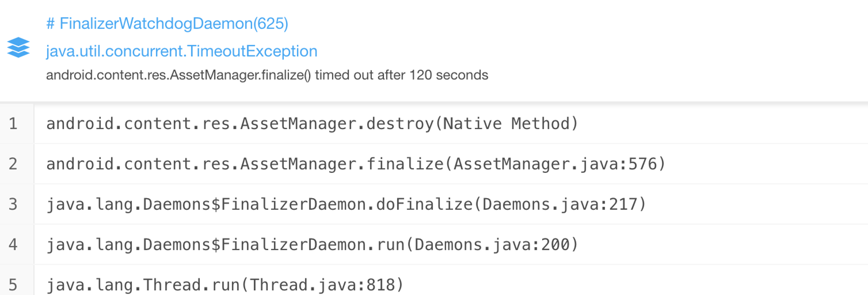Click the Daemons.java:217 source reference
The image size is (868, 295).
[x=560, y=204]
